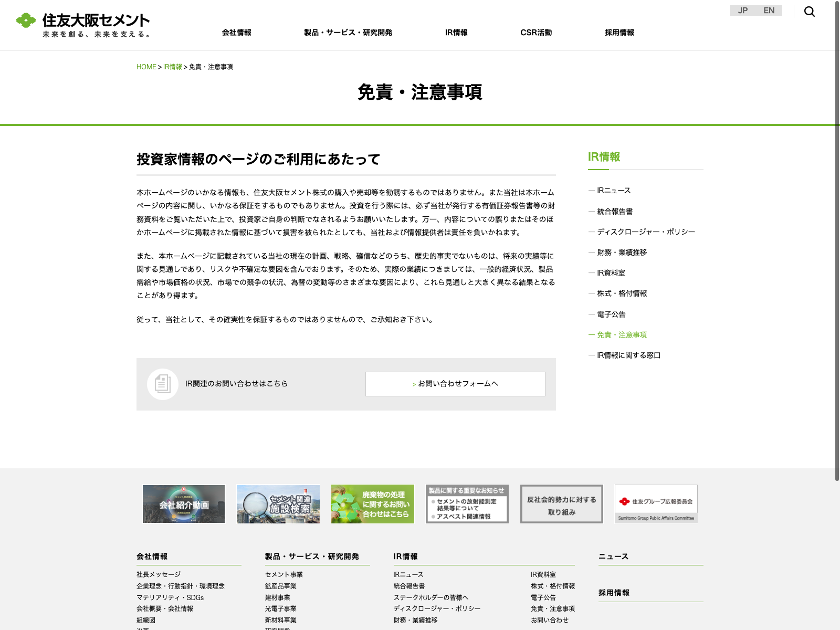The image size is (840, 630).
Task: Click the IR inquiry document icon
Action: tap(163, 384)
